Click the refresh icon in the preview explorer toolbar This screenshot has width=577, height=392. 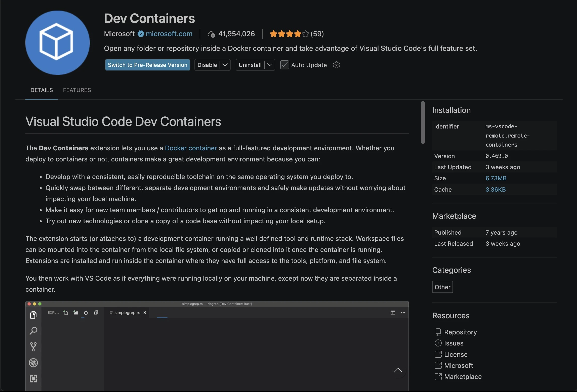[86, 313]
